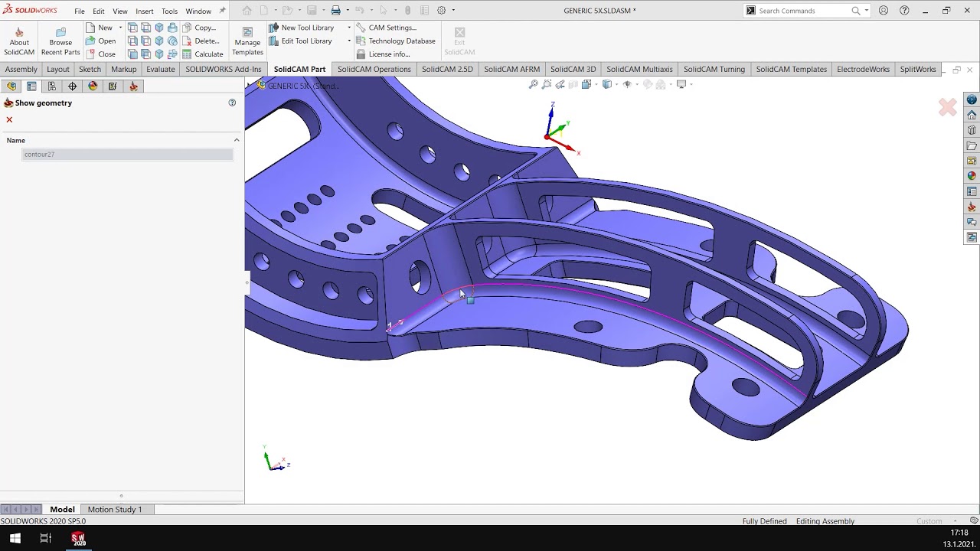Screen dimensions: 980x551
Task: Open the New dropdown arrow
Action: (120, 28)
